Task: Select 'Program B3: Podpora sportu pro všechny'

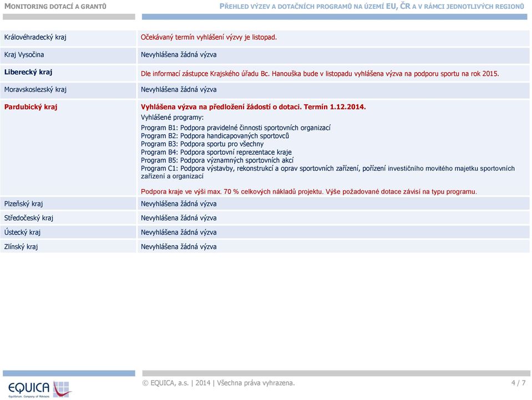Action: [x=202, y=144]
